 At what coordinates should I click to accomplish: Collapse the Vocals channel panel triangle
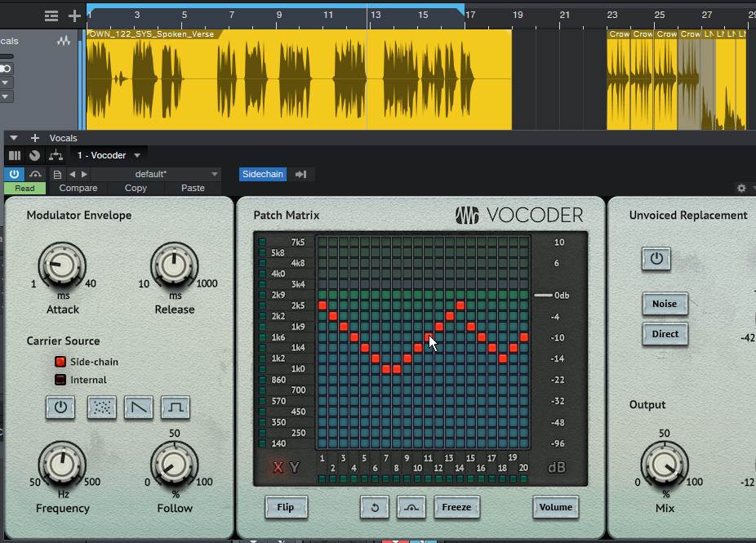14,138
